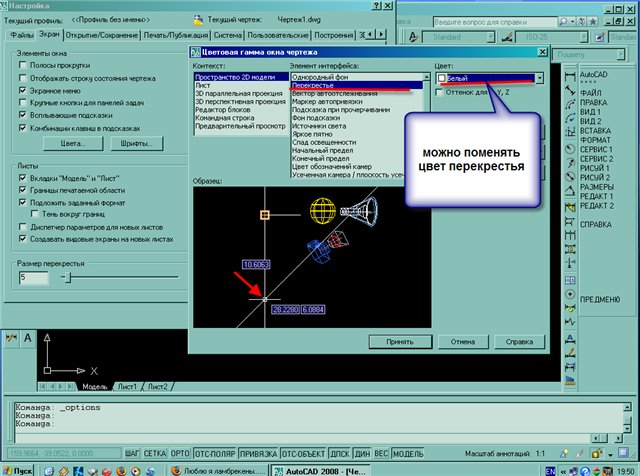Toggle Границы печатаемой области checkbox
This screenshot has width=640, height=476.
24,189
